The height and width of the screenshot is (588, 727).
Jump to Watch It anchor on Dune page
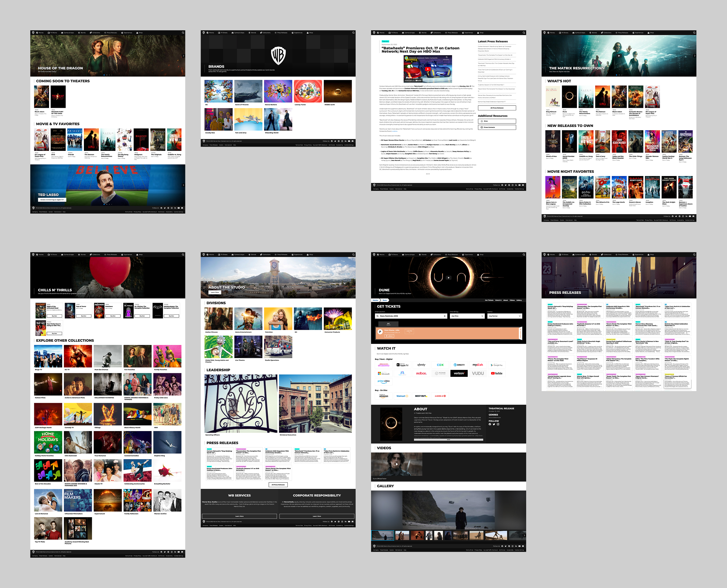coord(498,300)
